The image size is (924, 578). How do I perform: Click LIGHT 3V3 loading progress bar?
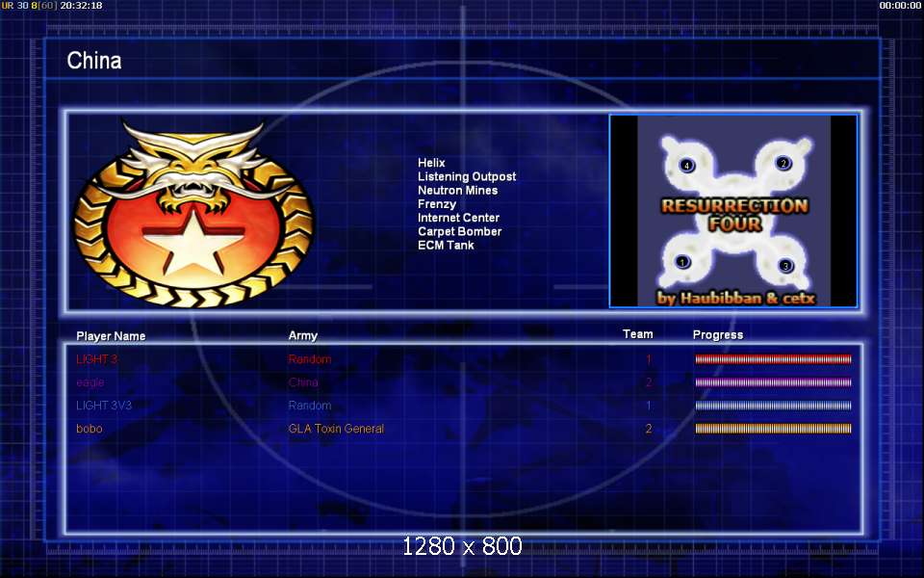click(773, 406)
